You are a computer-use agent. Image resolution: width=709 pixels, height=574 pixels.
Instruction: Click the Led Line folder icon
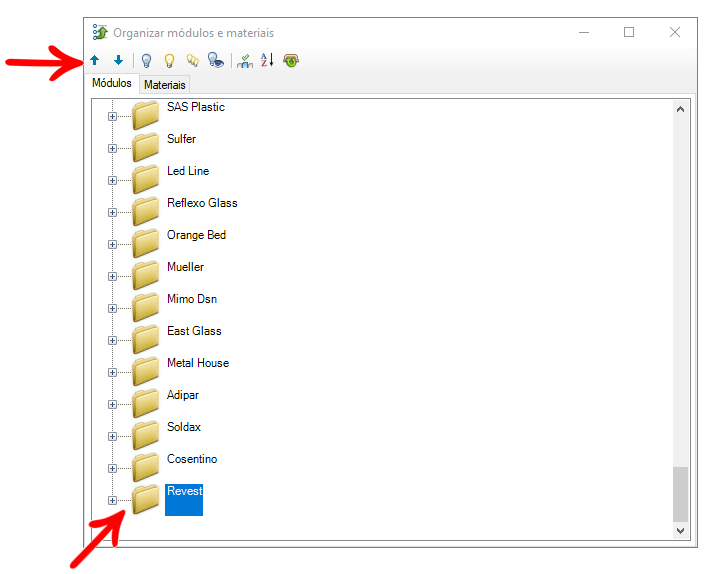[146, 179]
